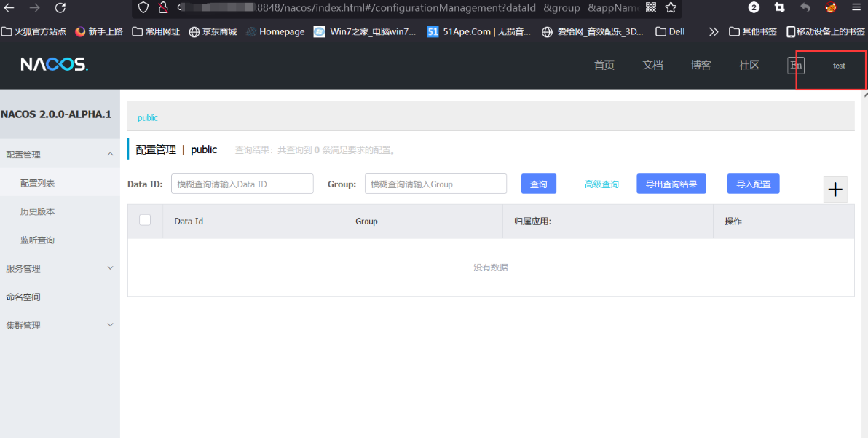Click the crop screenshot icon in toolbar
Viewport: 868px width, 438px height.
pos(779,8)
